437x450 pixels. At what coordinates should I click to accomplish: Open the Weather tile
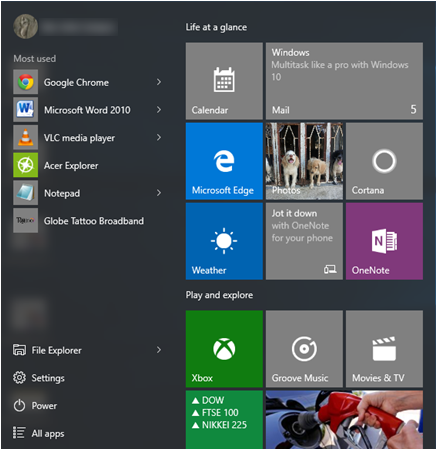click(x=224, y=241)
